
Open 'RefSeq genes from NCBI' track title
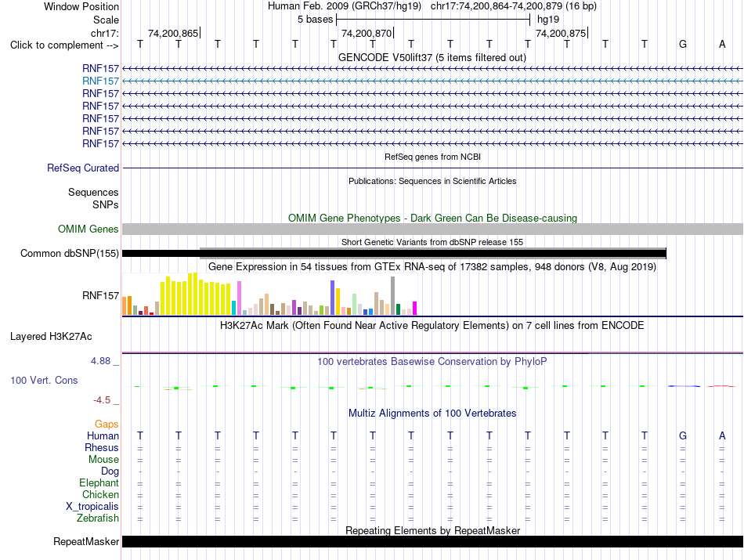click(x=432, y=157)
